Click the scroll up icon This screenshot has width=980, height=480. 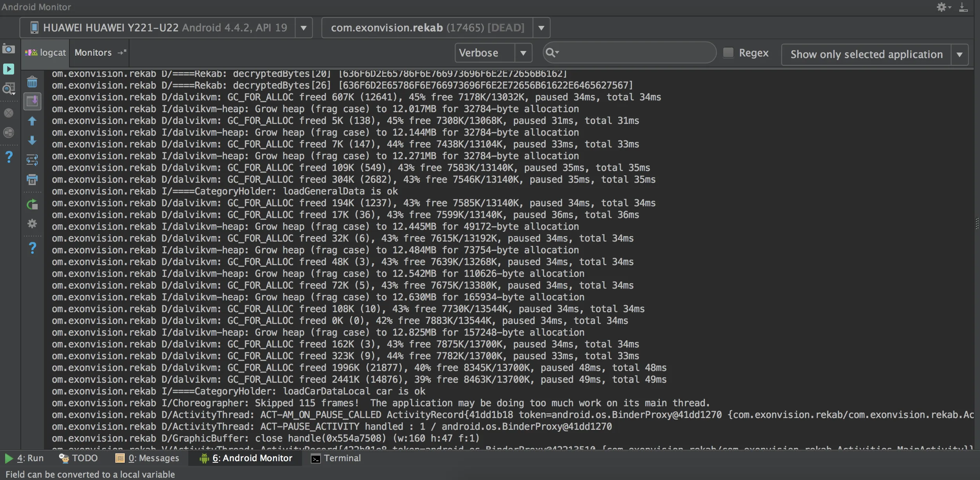click(31, 121)
